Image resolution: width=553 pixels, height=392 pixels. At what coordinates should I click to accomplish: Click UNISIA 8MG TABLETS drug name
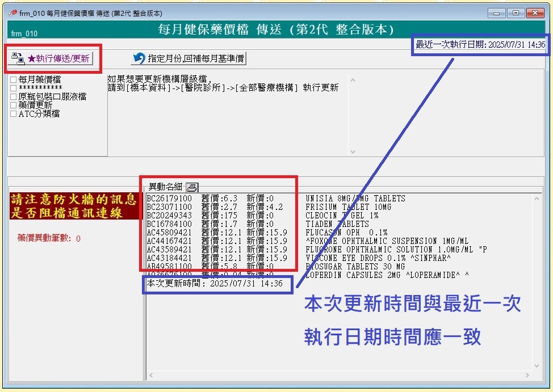355,199
